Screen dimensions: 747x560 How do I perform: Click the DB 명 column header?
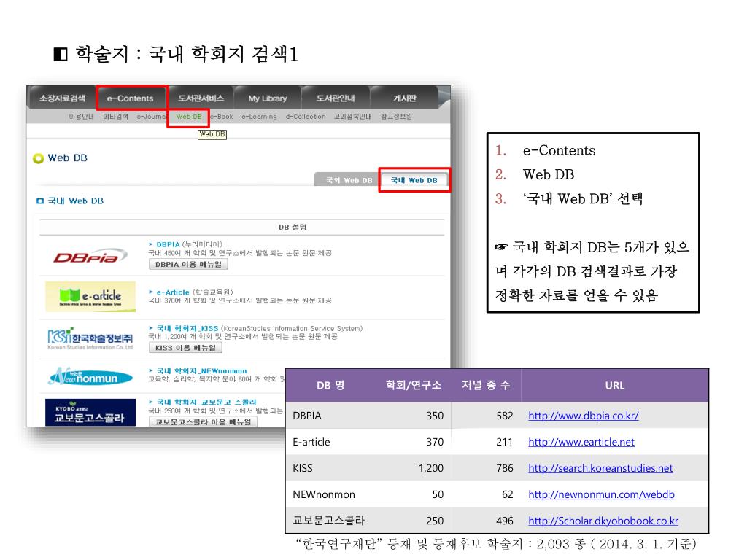pyautogui.click(x=330, y=385)
